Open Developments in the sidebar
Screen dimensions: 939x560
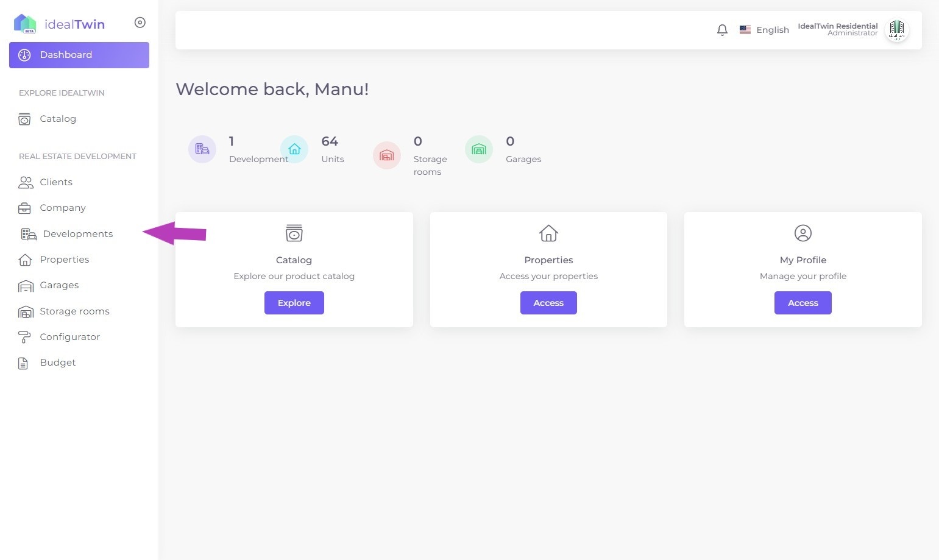77,234
